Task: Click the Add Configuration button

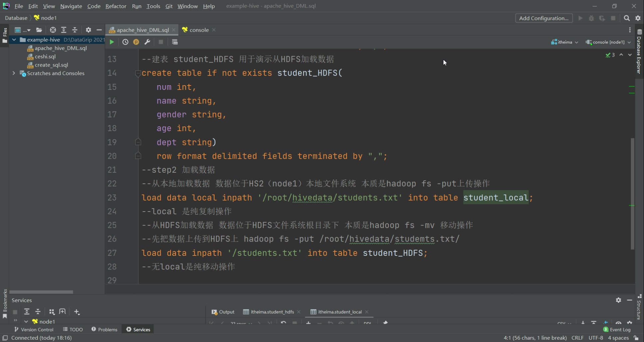Action: tap(544, 18)
